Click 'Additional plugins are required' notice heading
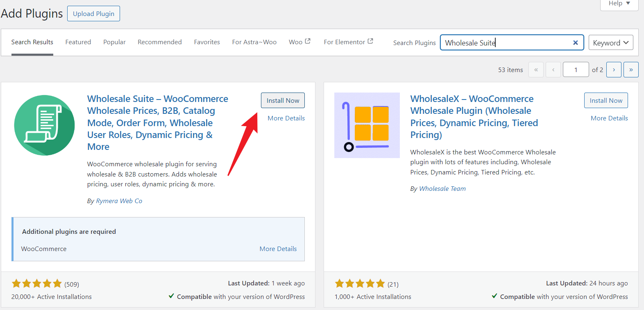 point(69,231)
